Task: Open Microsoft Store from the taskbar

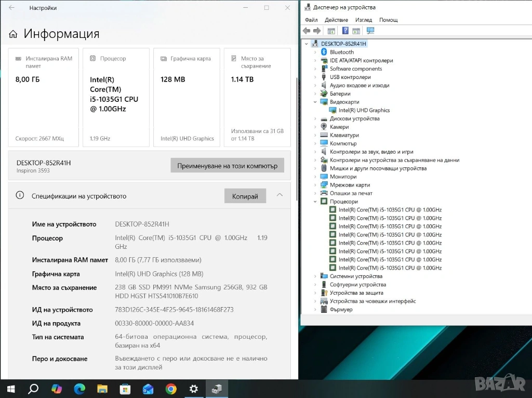Action: [x=125, y=389]
